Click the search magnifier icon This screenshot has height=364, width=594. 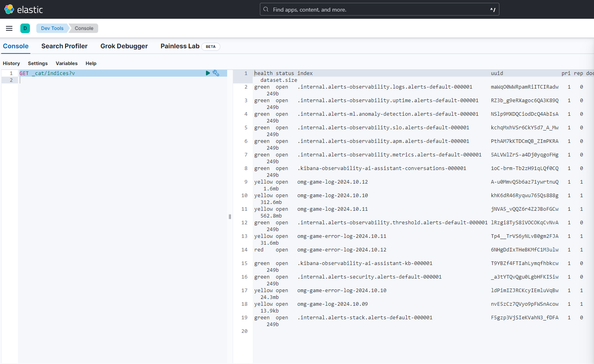point(266,9)
